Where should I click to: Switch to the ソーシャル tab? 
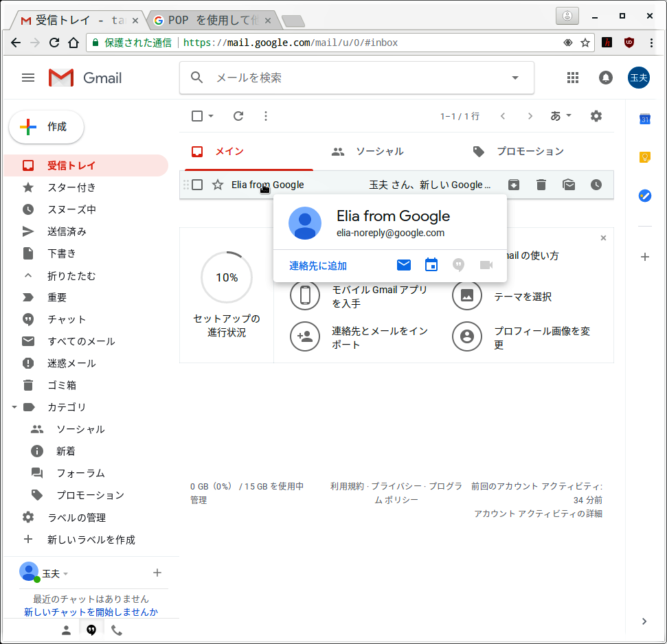coord(378,151)
